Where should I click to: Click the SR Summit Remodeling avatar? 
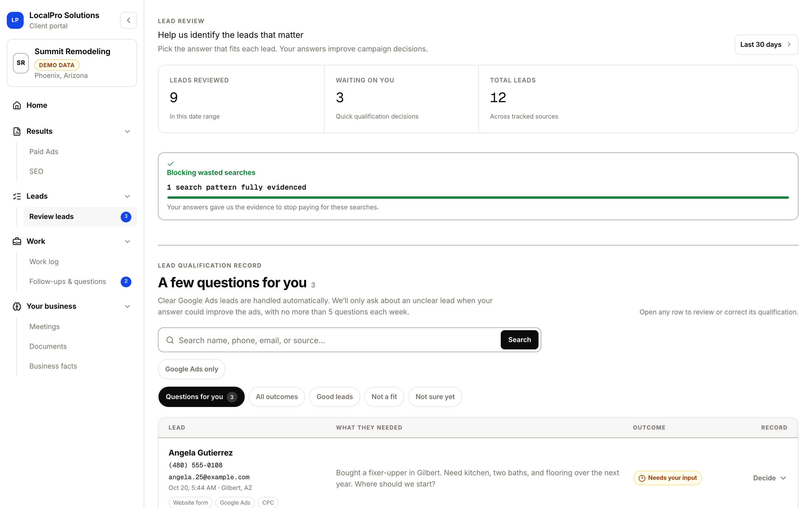coord(21,63)
